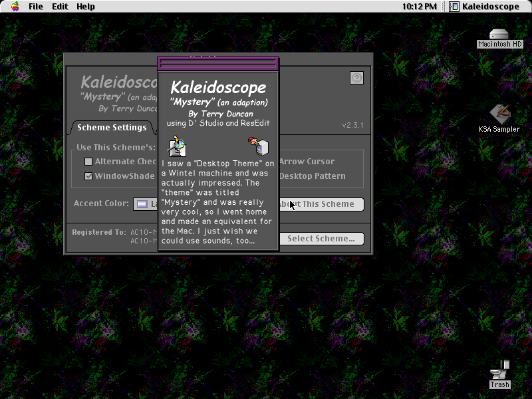Click the purple title bar of About window
532x399 pixels.
[218, 63]
